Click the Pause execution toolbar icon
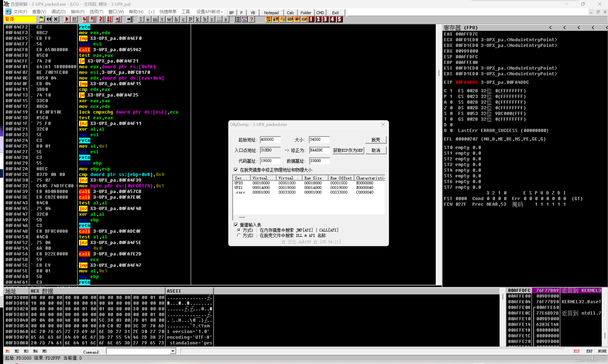The height and width of the screenshot is (364, 608). point(74,19)
